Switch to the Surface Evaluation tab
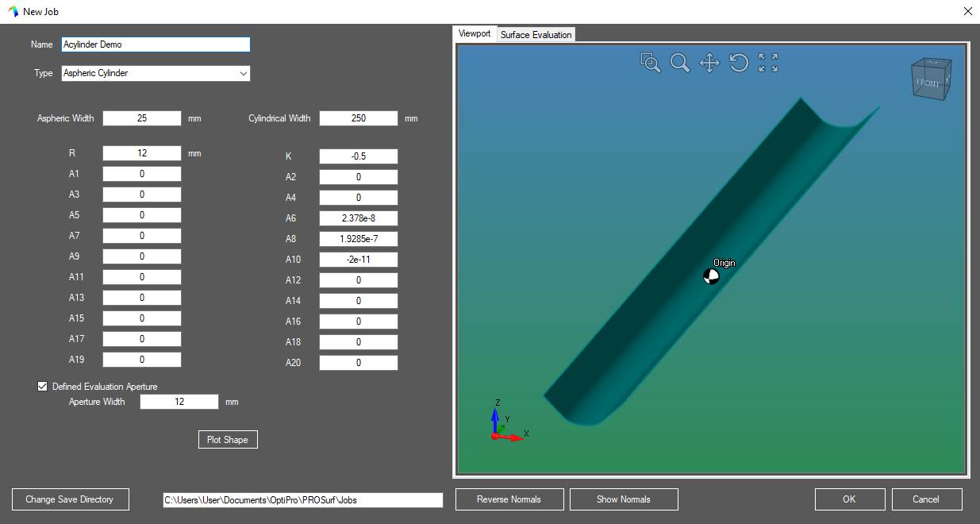 [x=536, y=35]
